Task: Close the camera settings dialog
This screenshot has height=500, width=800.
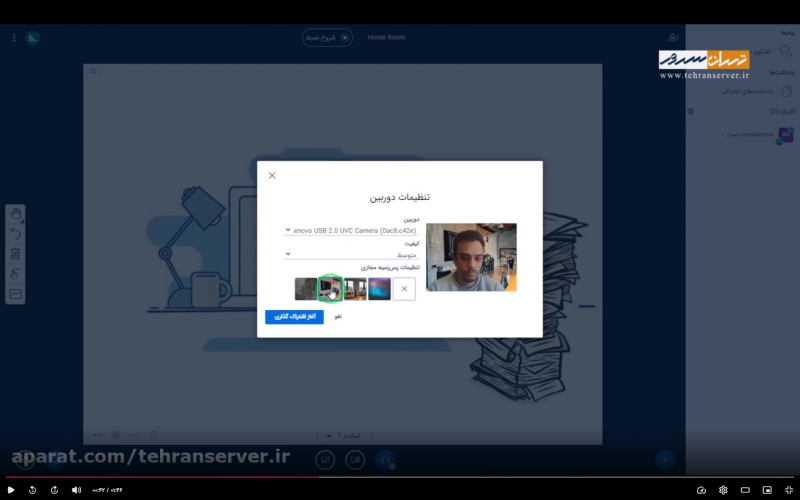Action: (x=272, y=176)
